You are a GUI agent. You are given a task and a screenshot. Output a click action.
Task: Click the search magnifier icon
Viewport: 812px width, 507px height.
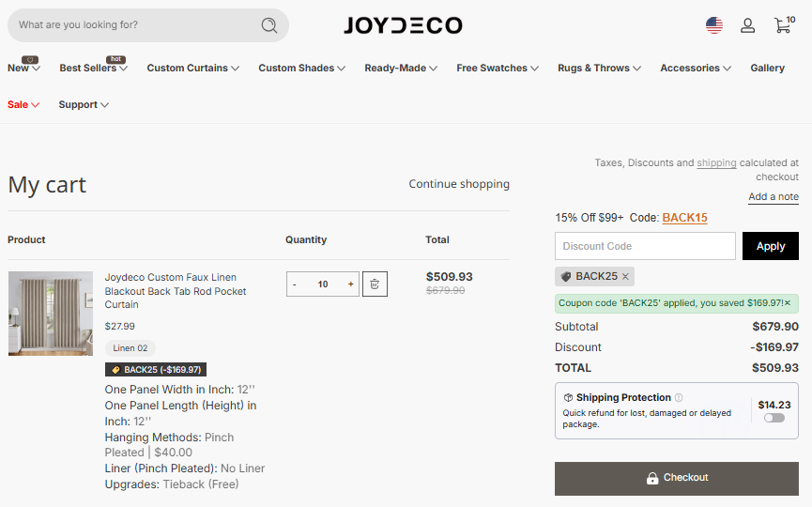(268, 24)
